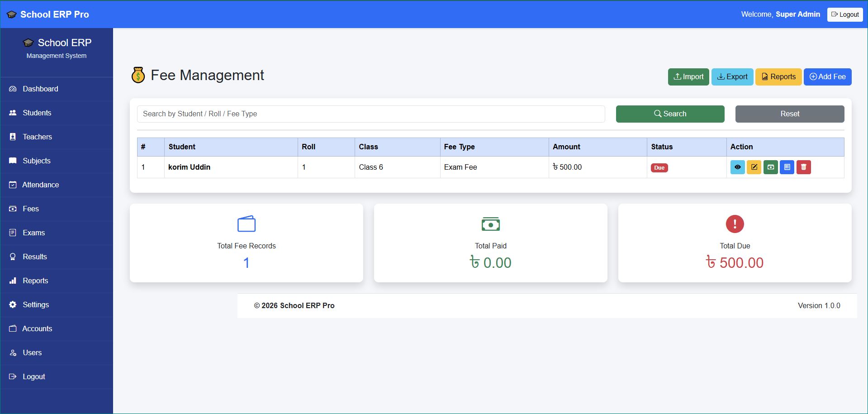The image size is (868, 414).
Task: Choose Logout at the bottom of the sidebar
Action: tap(57, 377)
